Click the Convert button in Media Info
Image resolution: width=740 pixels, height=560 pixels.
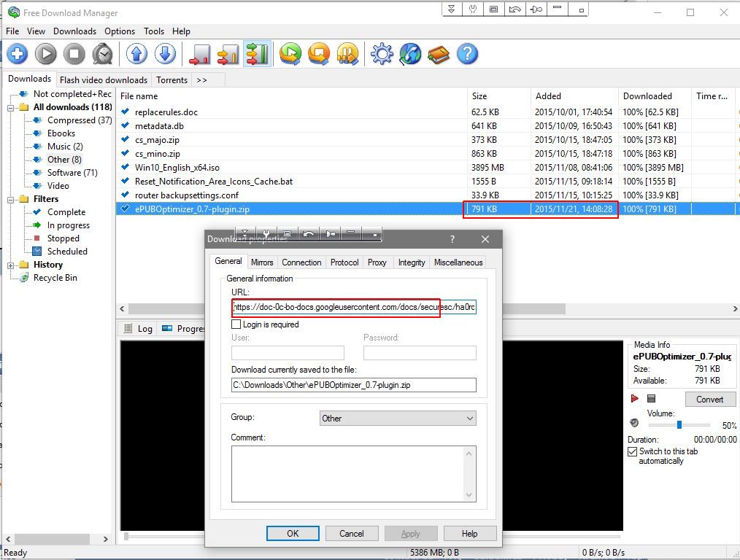(x=710, y=400)
